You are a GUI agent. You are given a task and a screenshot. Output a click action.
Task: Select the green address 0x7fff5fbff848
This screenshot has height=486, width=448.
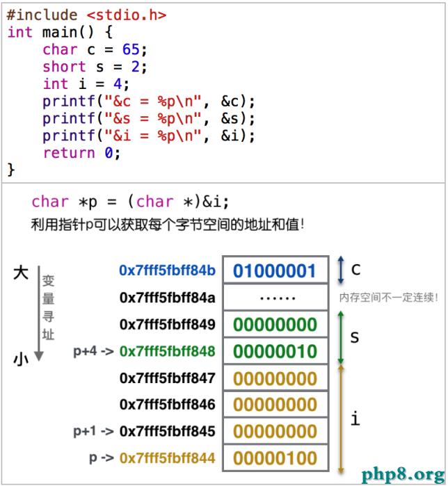coord(168,351)
